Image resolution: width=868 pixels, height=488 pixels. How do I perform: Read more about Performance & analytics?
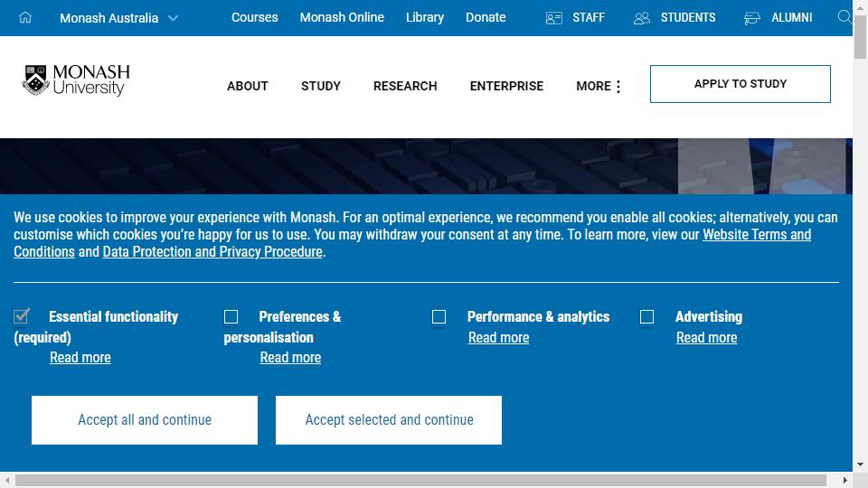(499, 337)
